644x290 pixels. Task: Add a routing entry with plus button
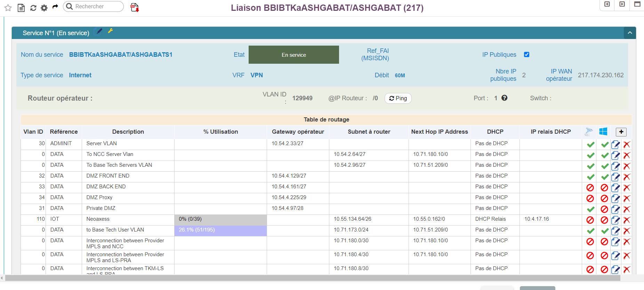[x=621, y=132]
